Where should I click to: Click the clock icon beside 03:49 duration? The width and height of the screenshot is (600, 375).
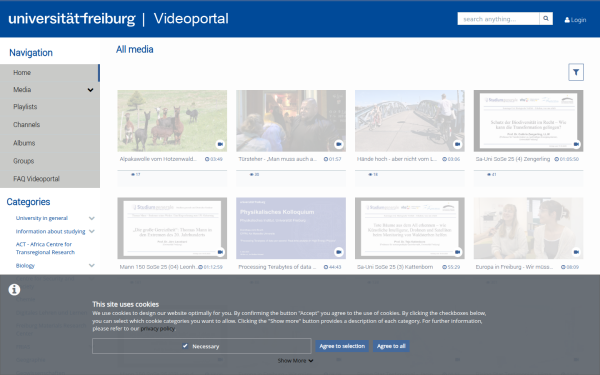[x=207, y=159]
